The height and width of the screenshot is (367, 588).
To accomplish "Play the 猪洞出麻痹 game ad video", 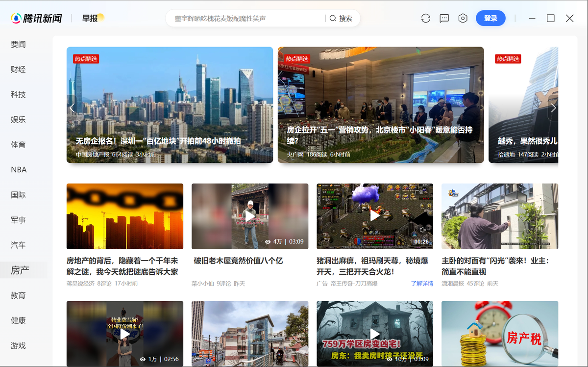I will pos(375,216).
